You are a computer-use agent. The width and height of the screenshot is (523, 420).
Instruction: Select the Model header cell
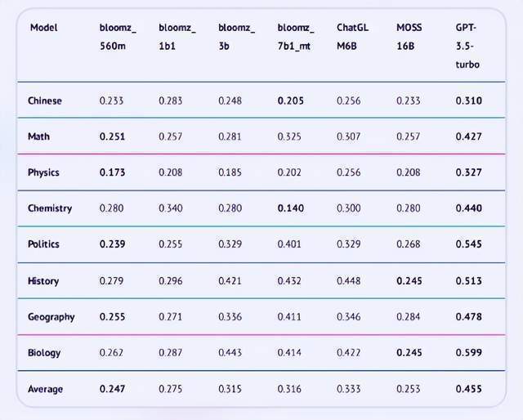pyautogui.click(x=43, y=27)
